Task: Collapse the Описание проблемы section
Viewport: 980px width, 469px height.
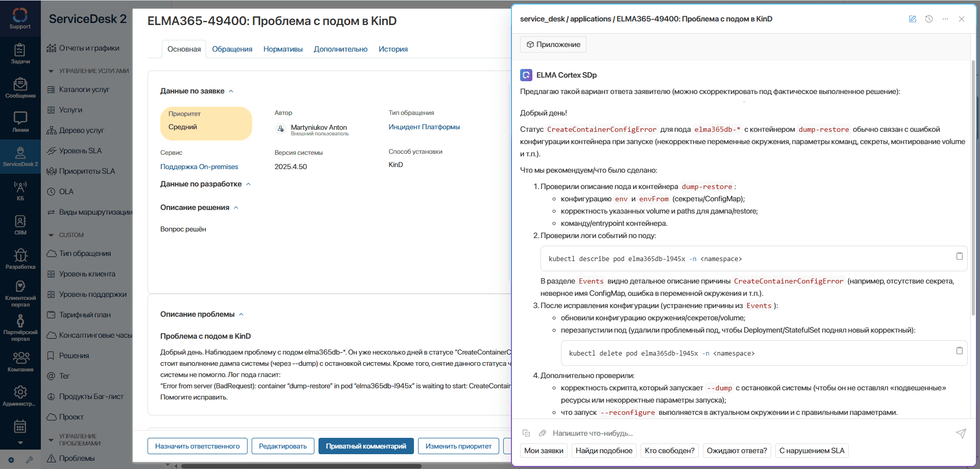Action: pyautogui.click(x=241, y=315)
